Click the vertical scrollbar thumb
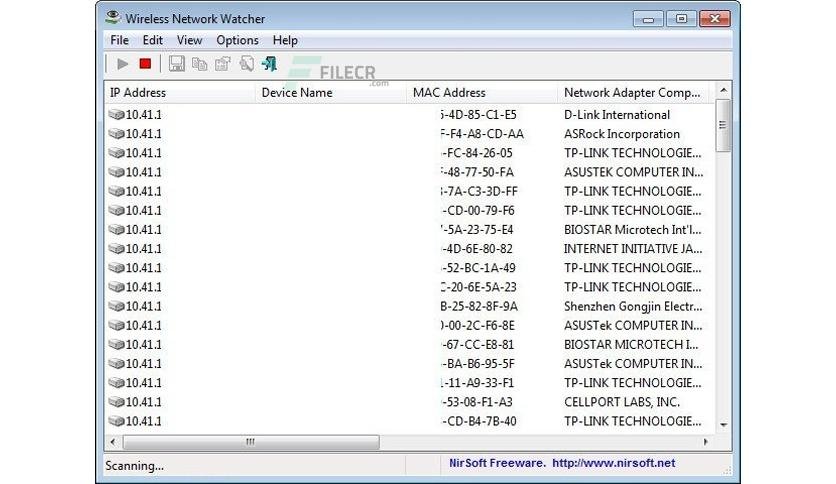 click(723, 125)
